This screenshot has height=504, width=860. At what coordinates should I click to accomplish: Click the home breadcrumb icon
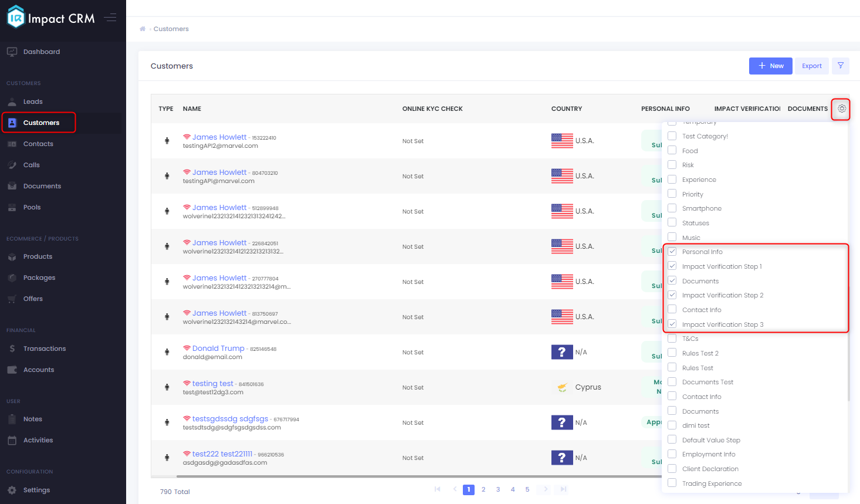[x=143, y=29]
